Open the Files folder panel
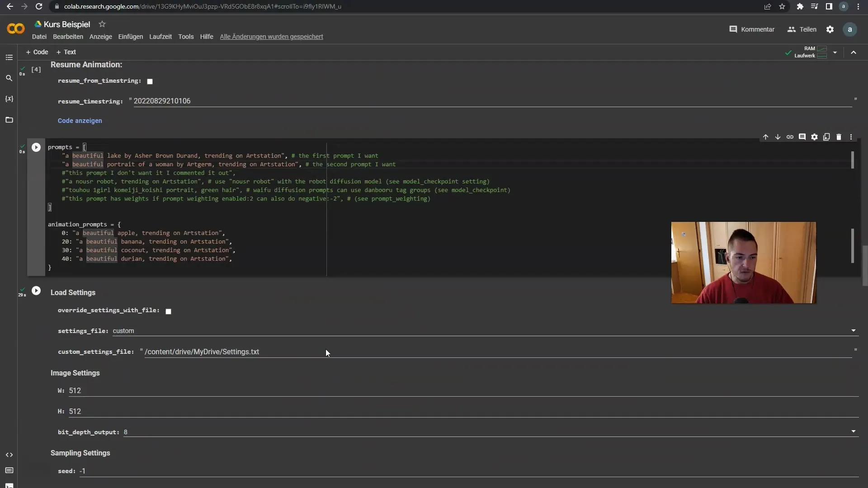868x488 pixels. (9, 120)
